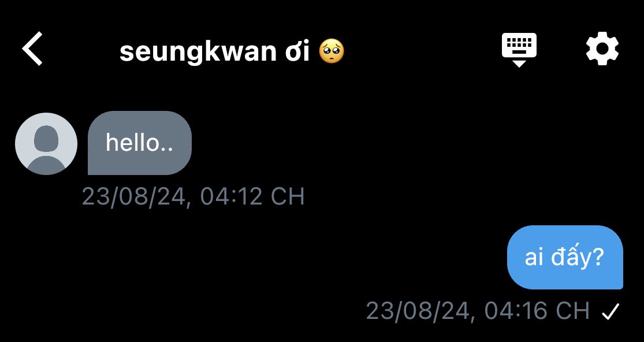This screenshot has height=342, width=644.
Task: Click the 04:12 CH timestamp
Action: (x=252, y=196)
